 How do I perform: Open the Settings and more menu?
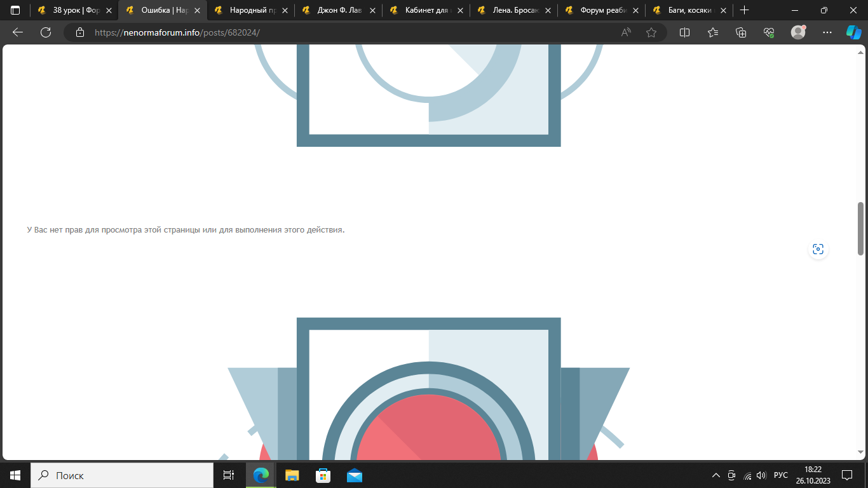pos(827,32)
